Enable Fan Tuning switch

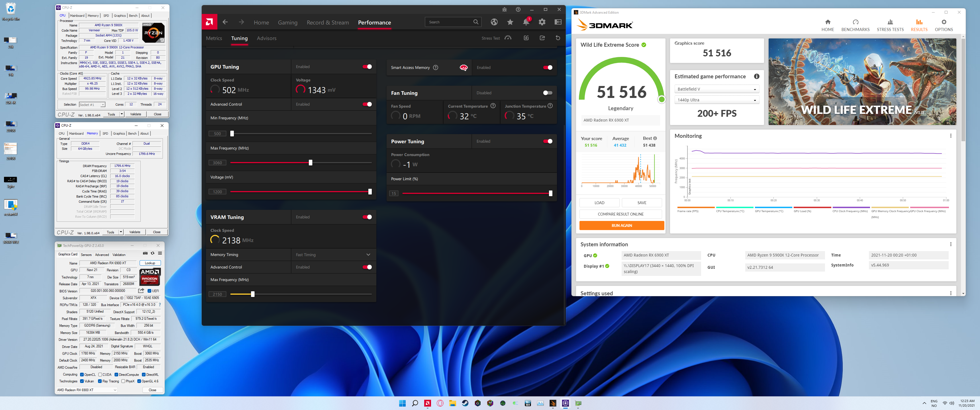[548, 93]
